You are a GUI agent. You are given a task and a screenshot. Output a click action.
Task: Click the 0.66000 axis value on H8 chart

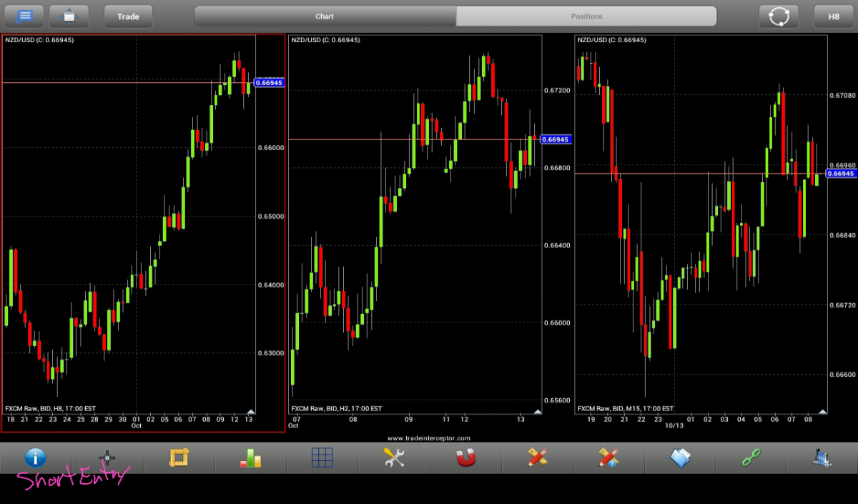270,148
